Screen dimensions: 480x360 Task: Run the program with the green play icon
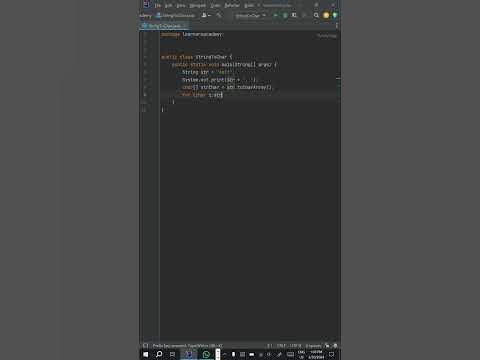click(275, 15)
